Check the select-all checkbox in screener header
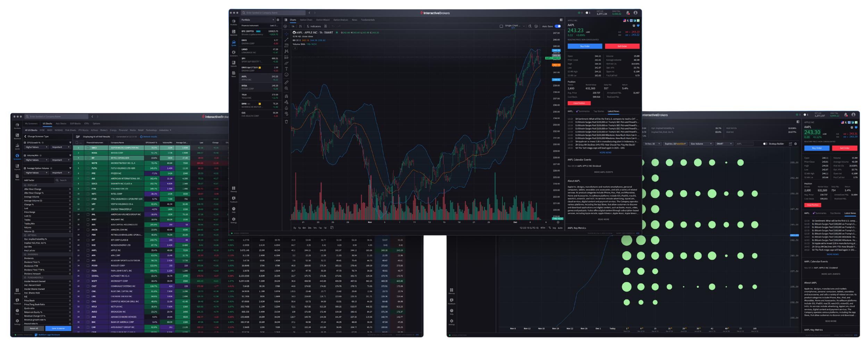 77,143
